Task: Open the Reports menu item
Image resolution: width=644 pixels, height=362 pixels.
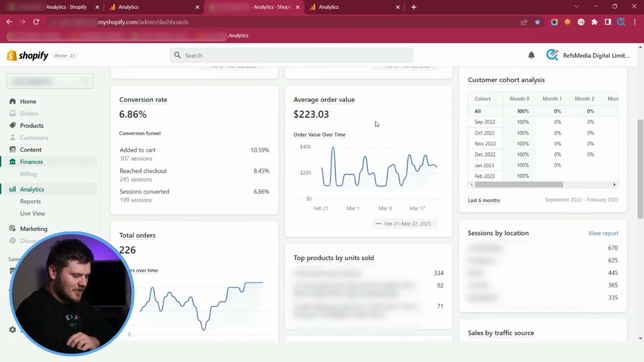Action: click(x=30, y=201)
